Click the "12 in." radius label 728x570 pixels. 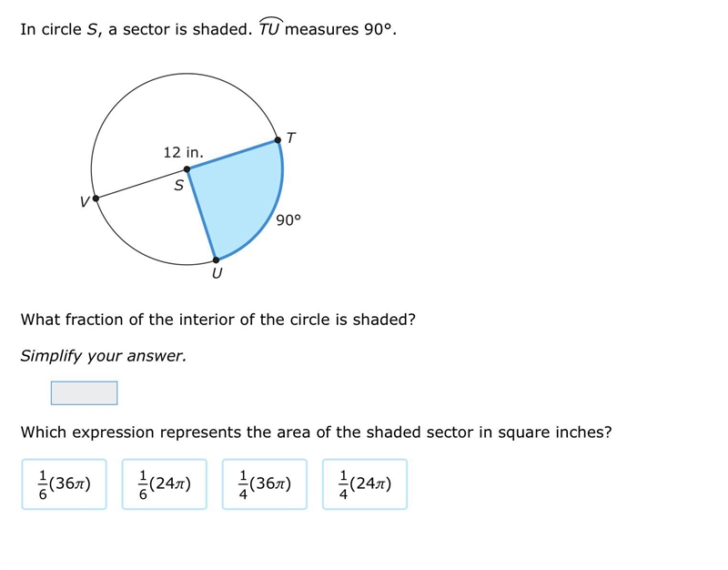click(184, 152)
